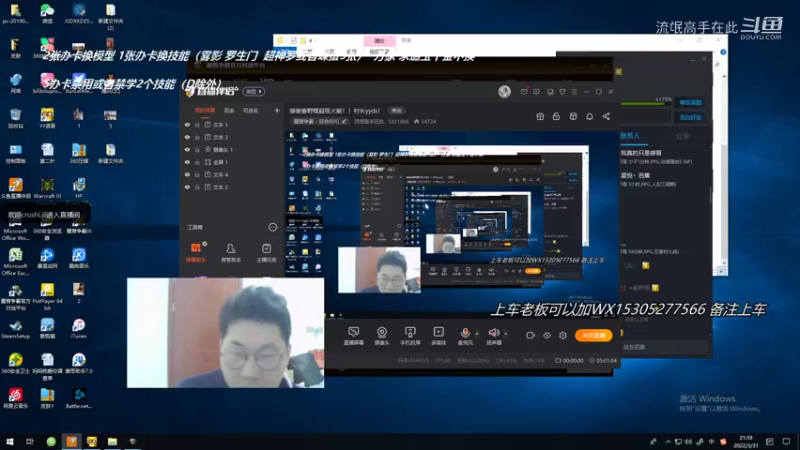This screenshot has height=450, width=800.
Task: Open the 手机投屏 phone casting option
Action: (x=410, y=336)
